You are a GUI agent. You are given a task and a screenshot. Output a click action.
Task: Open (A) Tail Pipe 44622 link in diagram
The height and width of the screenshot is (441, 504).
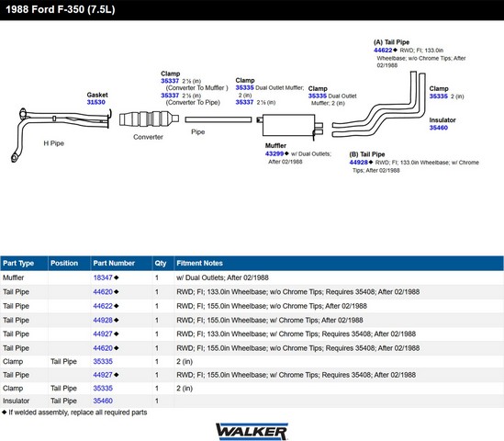coord(383,51)
